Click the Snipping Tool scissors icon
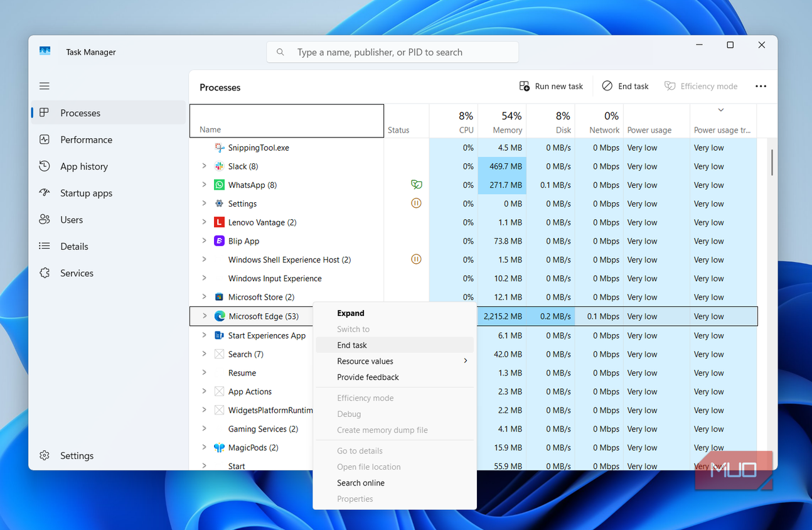This screenshot has height=530, width=812. (x=219, y=148)
